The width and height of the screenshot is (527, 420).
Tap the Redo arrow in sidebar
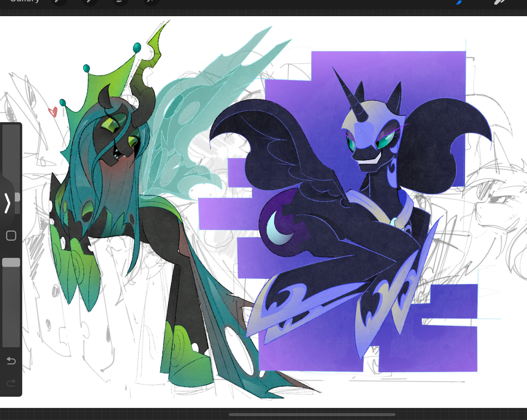point(11,383)
